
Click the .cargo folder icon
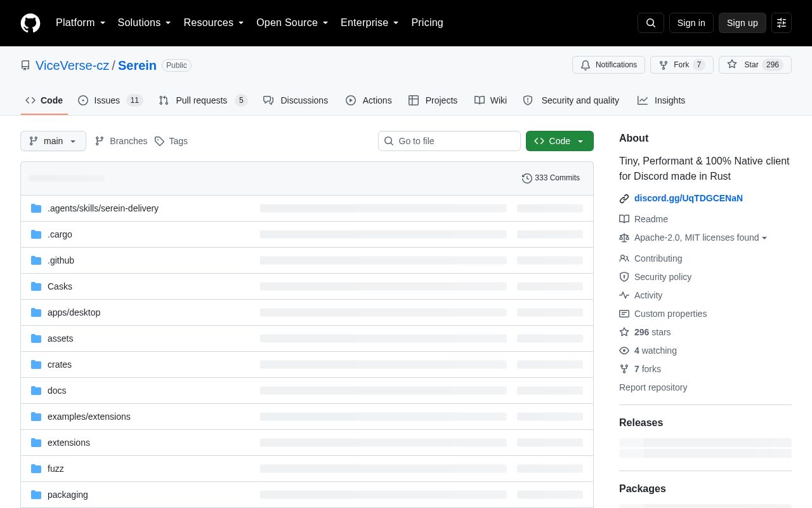point(36,234)
